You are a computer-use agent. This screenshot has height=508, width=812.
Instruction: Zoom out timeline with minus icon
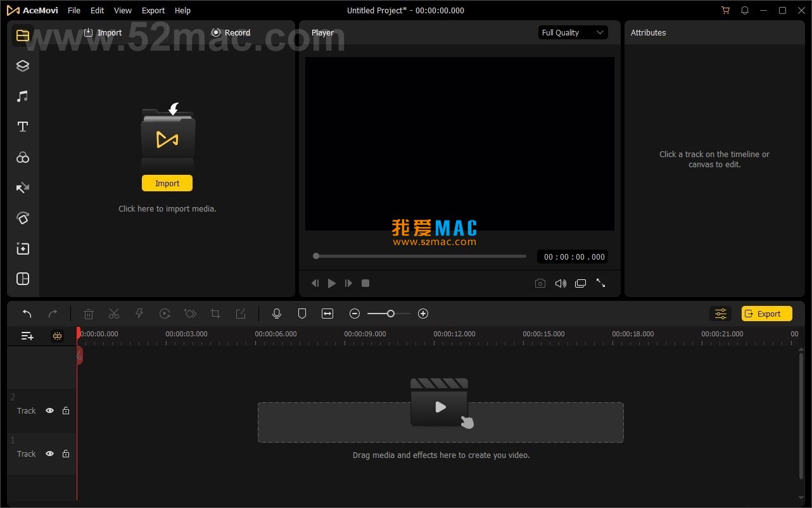point(355,314)
